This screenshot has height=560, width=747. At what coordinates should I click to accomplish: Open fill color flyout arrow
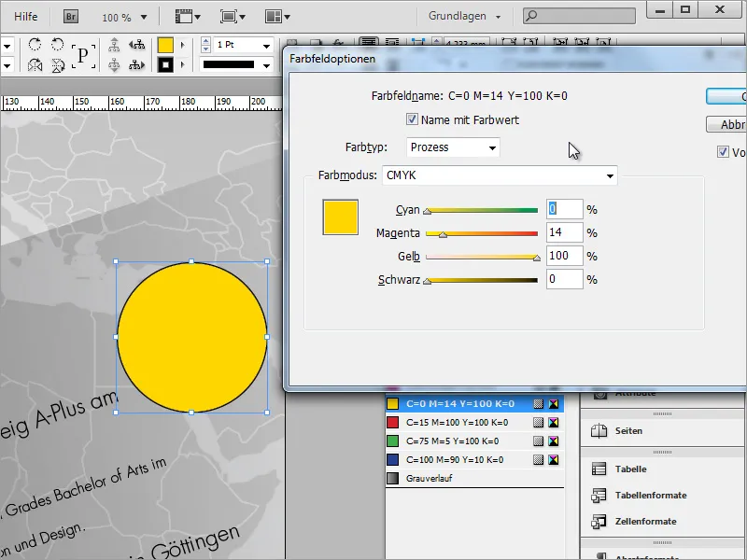(x=182, y=45)
